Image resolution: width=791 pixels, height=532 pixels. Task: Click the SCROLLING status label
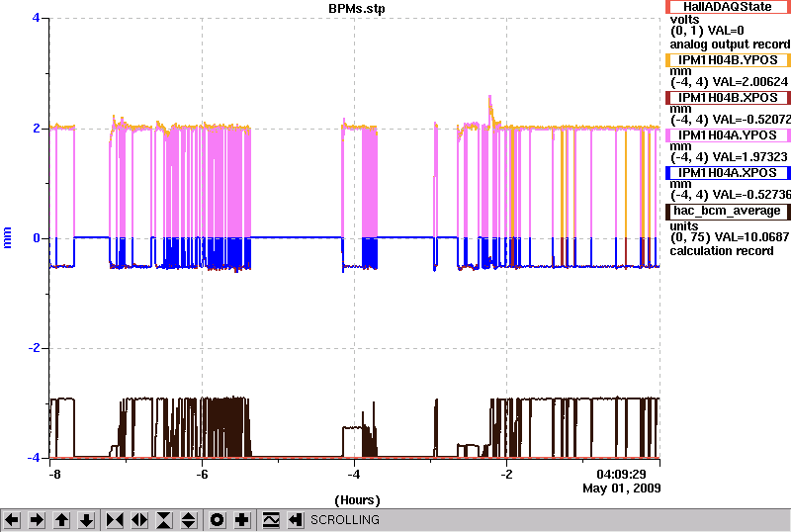[345, 520]
